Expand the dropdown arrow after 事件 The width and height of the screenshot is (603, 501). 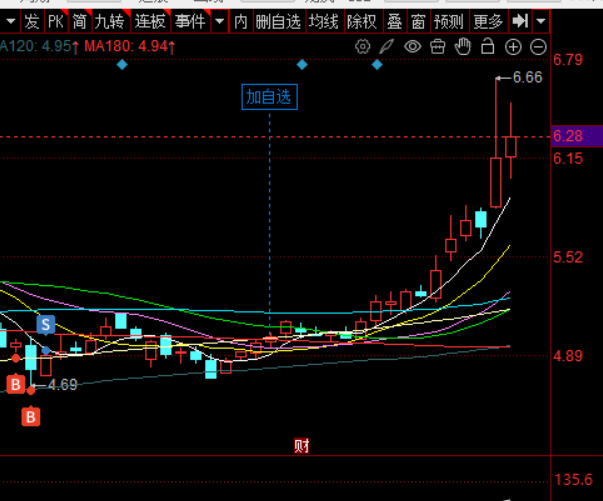[x=220, y=21]
